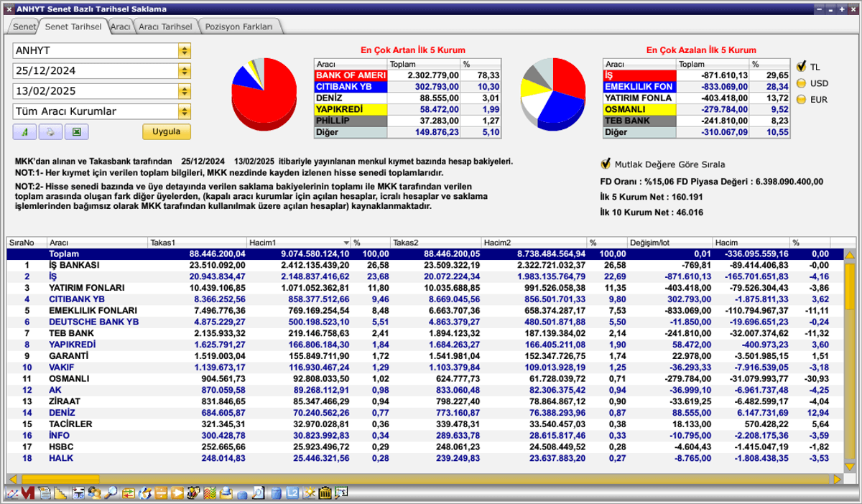Viewport: 862px width, 504px height.
Task: Select the TACİRLER row
Action: (425, 424)
